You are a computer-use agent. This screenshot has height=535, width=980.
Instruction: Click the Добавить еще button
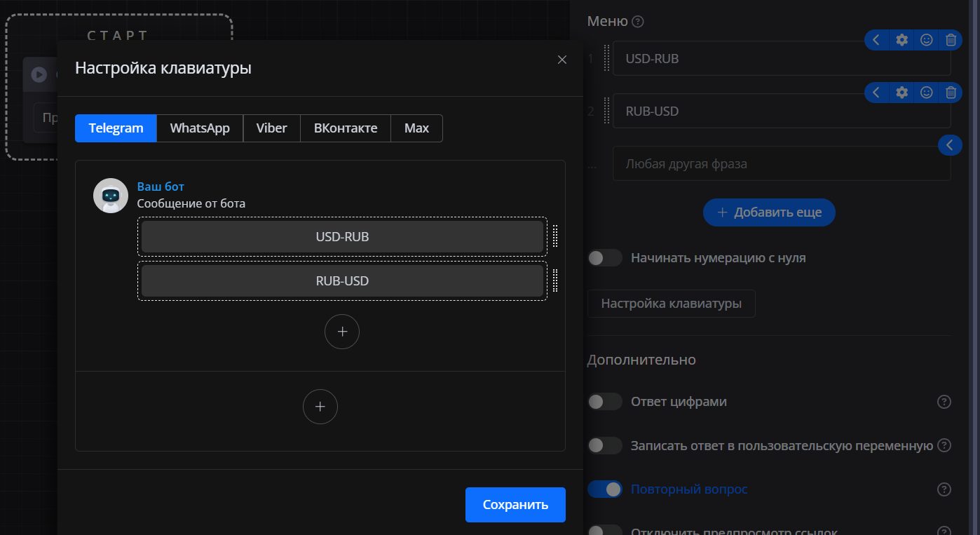pos(769,212)
